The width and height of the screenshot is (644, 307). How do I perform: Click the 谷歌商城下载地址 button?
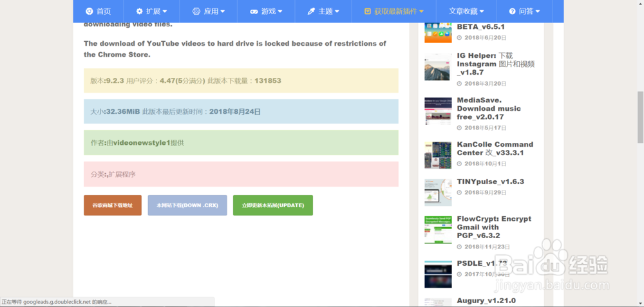coord(113,205)
